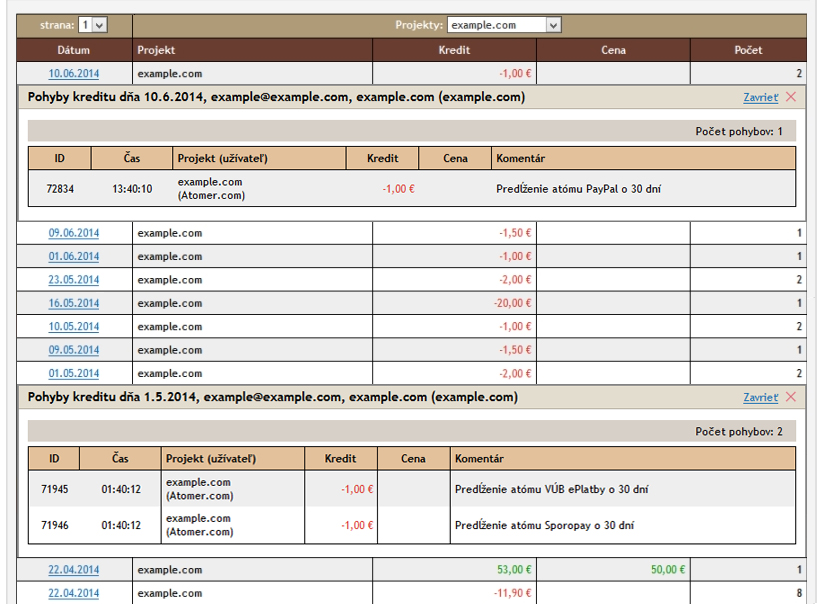823x604 pixels.
Task: Open the 10.06.2014 date link
Action: pyautogui.click(x=74, y=73)
